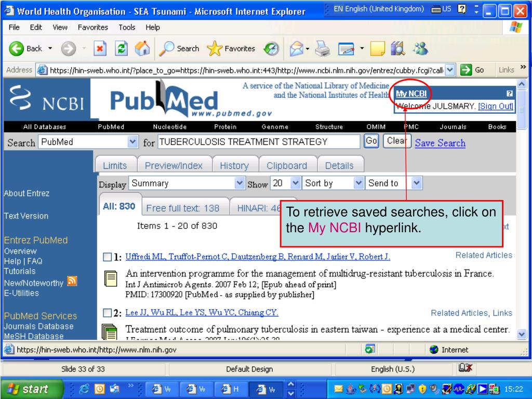Image resolution: width=532 pixels, height=399 pixels.
Task: Open Uffredi ML authors link for article 1
Action: (x=258, y=257)
